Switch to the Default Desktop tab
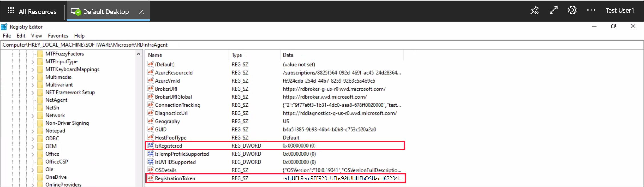 [x=108, y=11]
